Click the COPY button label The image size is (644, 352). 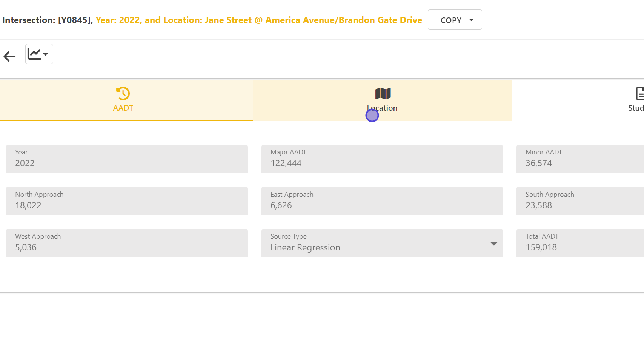click(x=450, y=20)
